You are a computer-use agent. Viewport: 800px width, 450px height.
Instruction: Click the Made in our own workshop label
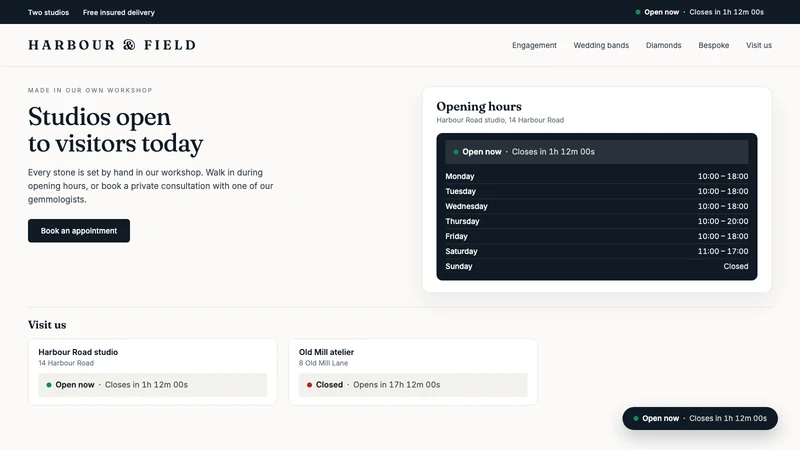(x=90, y=90)
